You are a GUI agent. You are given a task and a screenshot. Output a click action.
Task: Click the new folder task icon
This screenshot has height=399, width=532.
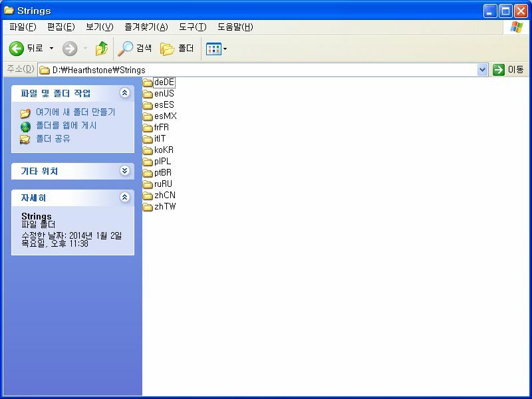point(25,112)
